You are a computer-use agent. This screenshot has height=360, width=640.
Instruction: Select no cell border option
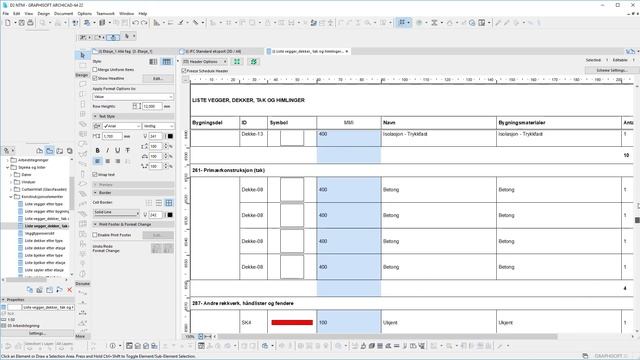(x=149, y=202)
